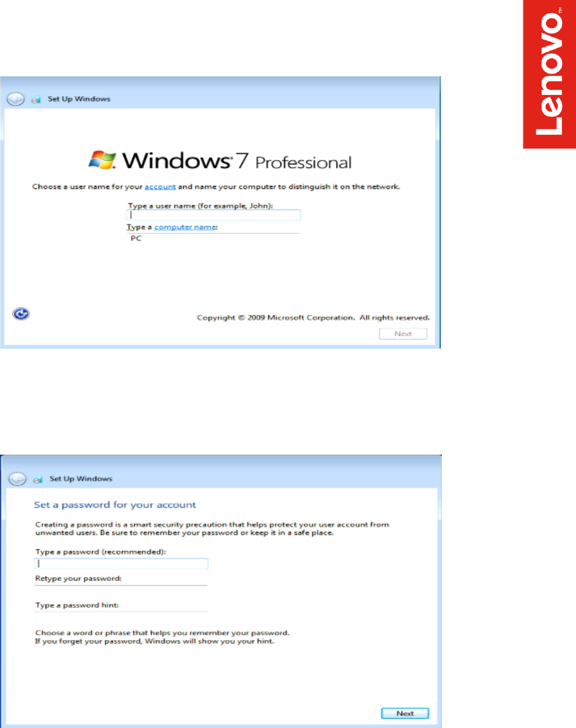Select the "Retype your password" field
This screenshot has height=728, width=576.
121,590
